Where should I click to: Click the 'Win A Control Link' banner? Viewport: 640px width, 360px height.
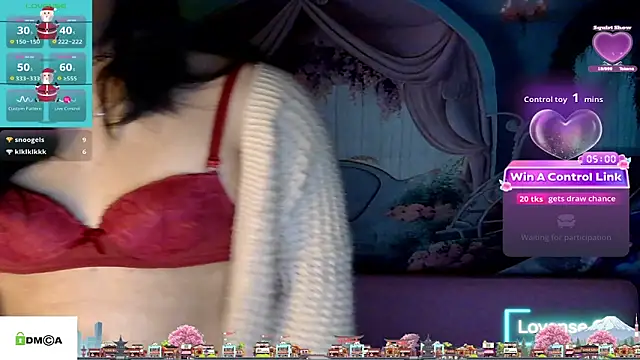tap(566, 177)
